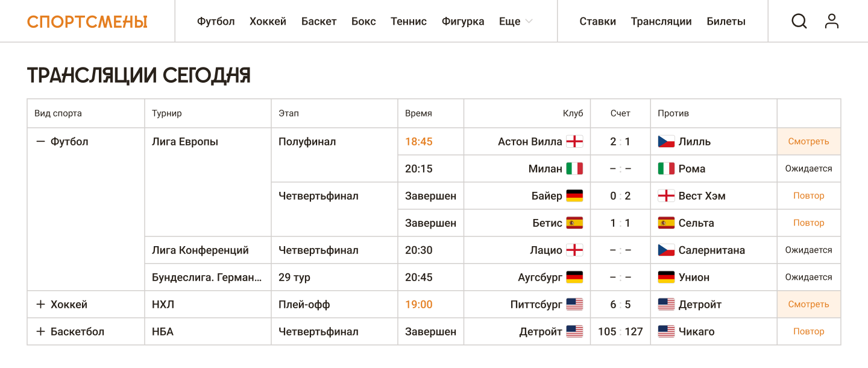This screenshot has width=868, height=368.
Task: Click the Spain flag beside Сельта
Action: click(666, 223)
